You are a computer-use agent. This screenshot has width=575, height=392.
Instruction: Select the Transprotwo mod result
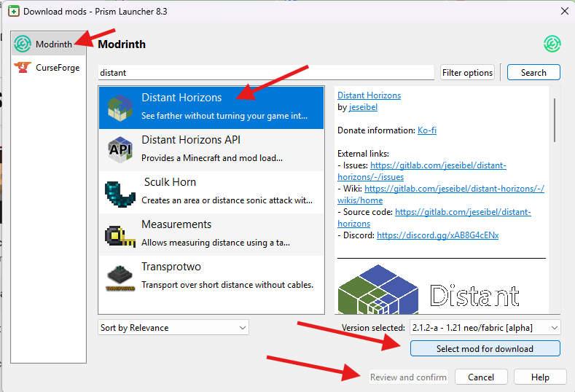[211, 276]
